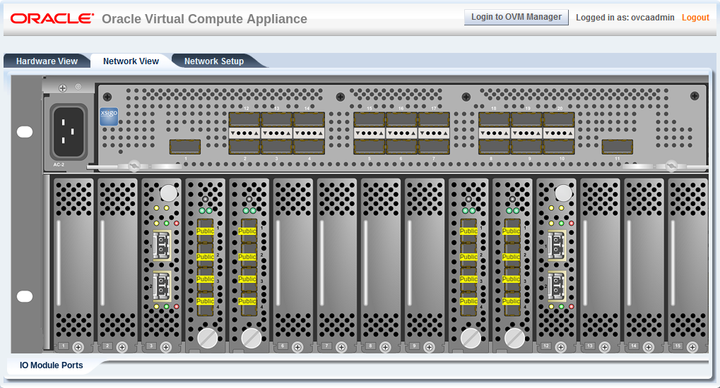Click fibre channel port 1 in slot 12

pyautogui.click(x=557, y=245)
